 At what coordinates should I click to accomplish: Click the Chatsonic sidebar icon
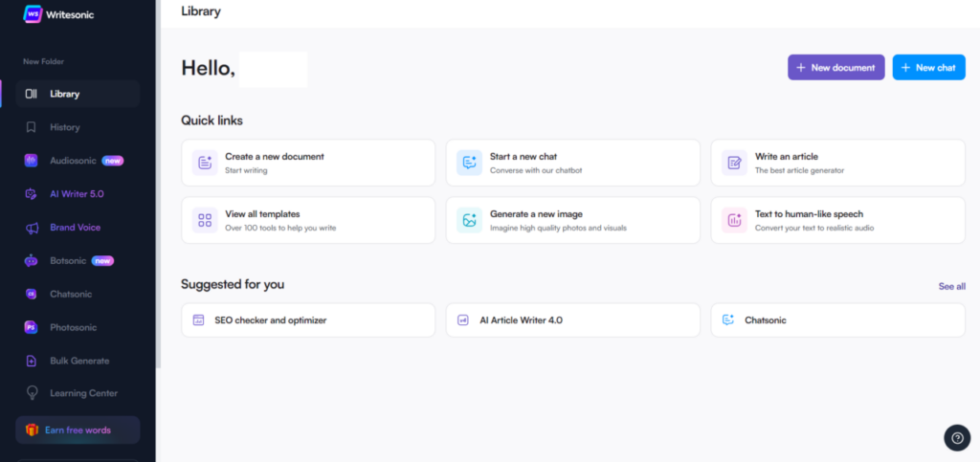pyautogui.click(x=32, y=294)
